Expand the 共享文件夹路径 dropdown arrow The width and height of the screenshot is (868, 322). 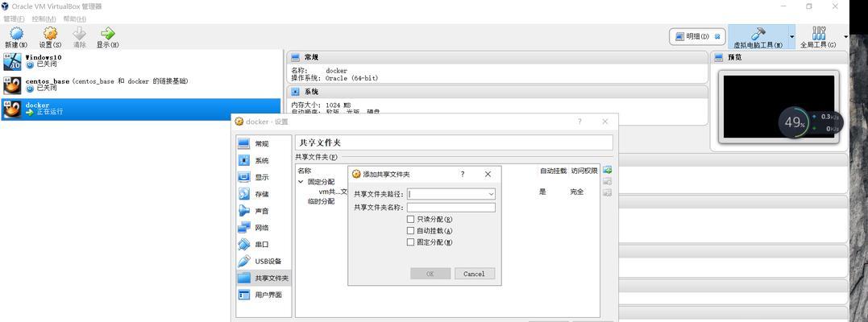(491, 194)
